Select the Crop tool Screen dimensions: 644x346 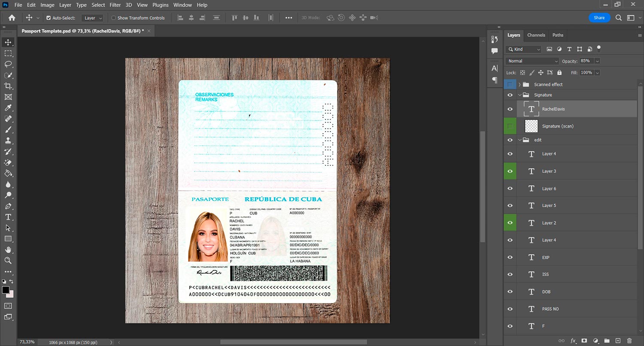[x=8, y=86]
